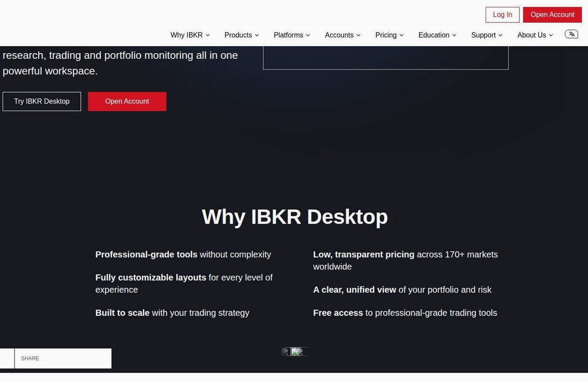588x382 pixels.
Task: Expand the Why IBKR dropdown menu
Action: (190, 35)
